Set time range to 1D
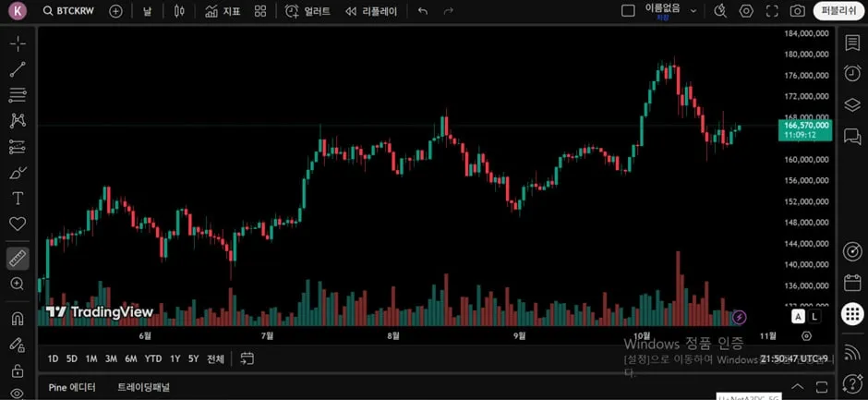 (x=54, y=359)
